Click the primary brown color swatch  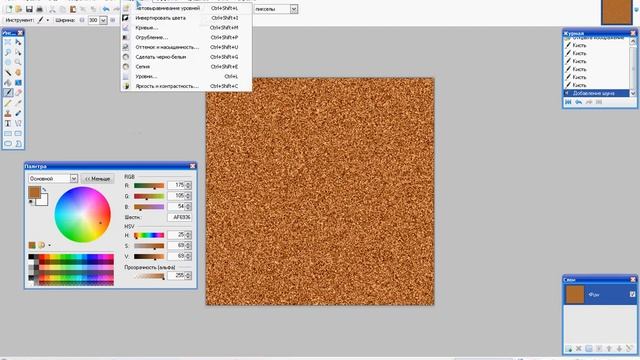34,193
